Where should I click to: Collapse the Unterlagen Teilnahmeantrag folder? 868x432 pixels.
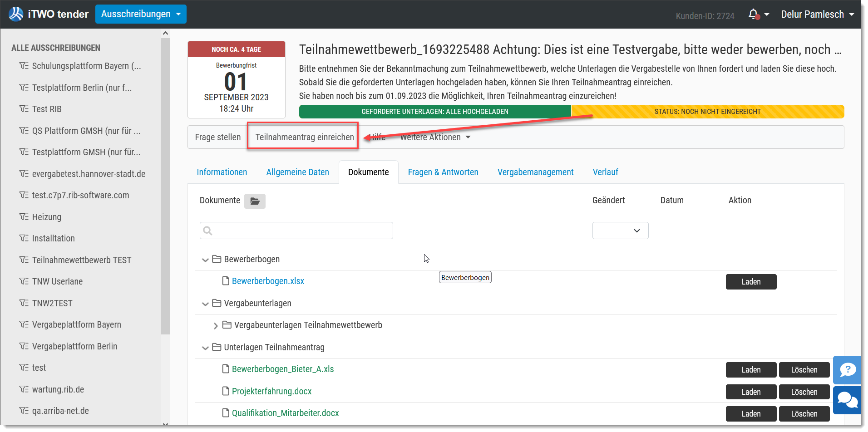pyautogui.click(x=205, y=348)
